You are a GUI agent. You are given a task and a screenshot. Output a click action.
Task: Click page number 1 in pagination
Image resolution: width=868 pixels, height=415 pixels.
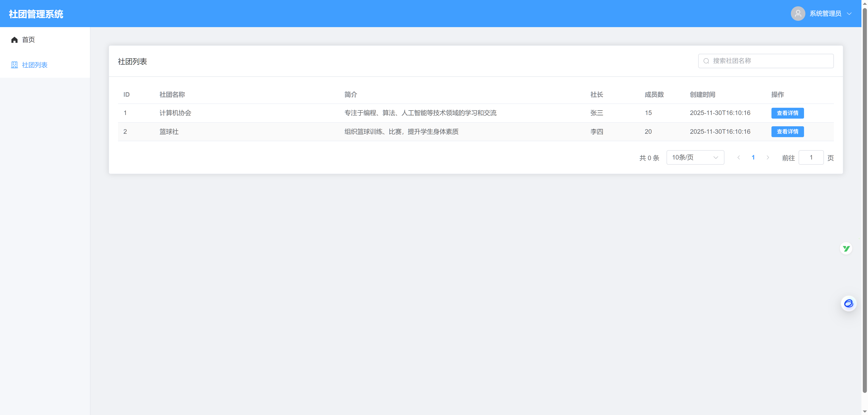click(x=753, y=157)
